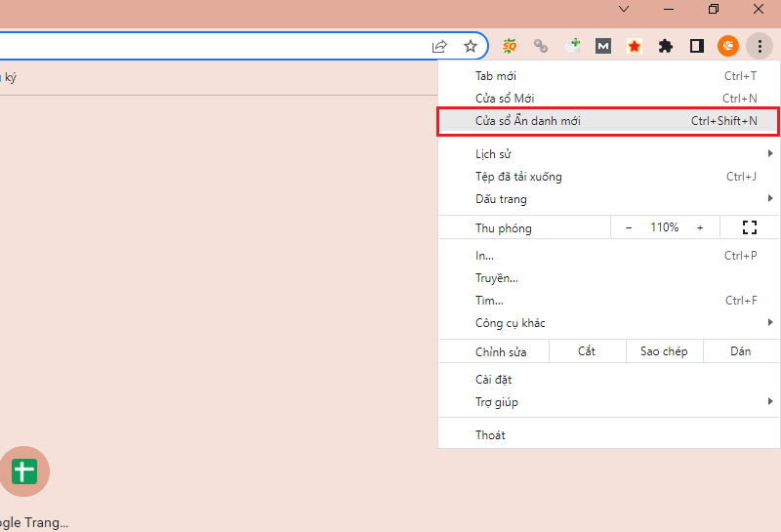This screenshot has height=532, width=781.
Task: Open the green Google Trang tính shortcut
Action: [x=23, y=472]
